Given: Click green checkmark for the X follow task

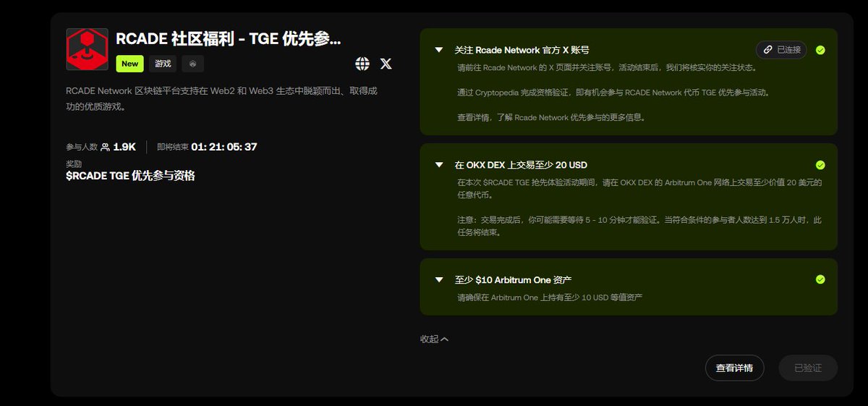Looking at the screenshot, I should [820, 50].
